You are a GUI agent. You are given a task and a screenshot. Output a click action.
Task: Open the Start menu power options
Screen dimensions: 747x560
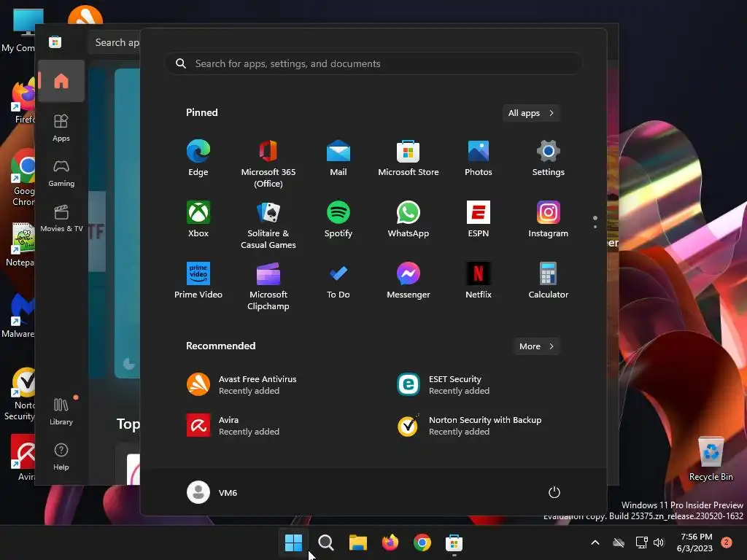554,492
